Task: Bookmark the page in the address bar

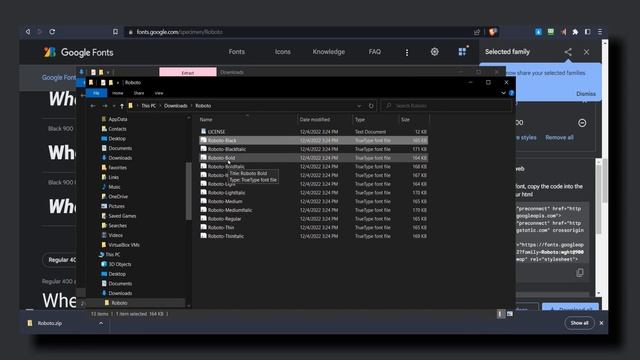Action: pos(116,31)
